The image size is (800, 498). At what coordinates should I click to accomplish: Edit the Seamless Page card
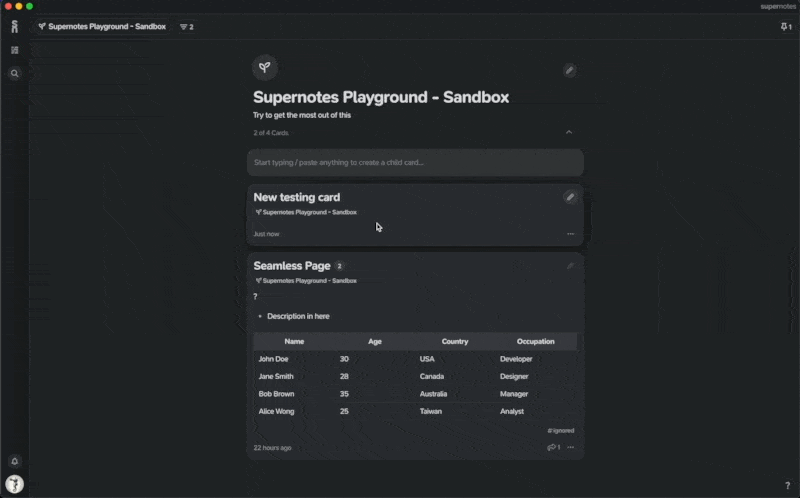570,266
